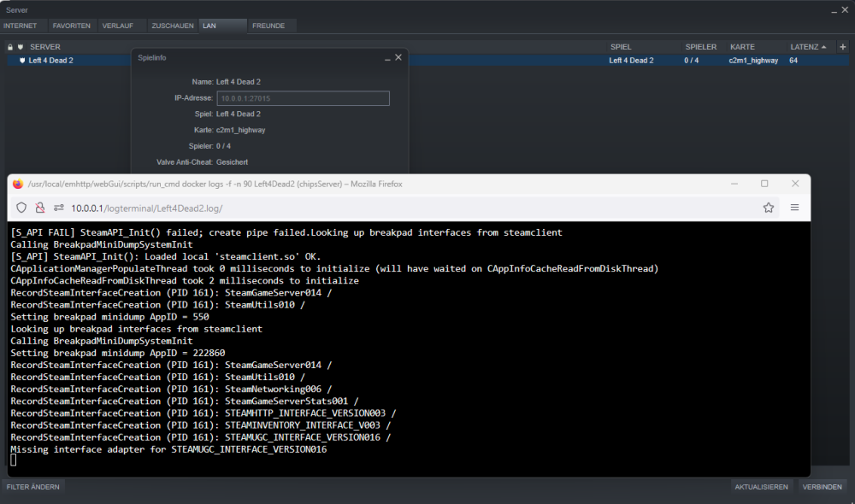Viewport: 855px width, 504px height.
Task: Click the AKTUALISIEREN button
Action: [761, 487]
